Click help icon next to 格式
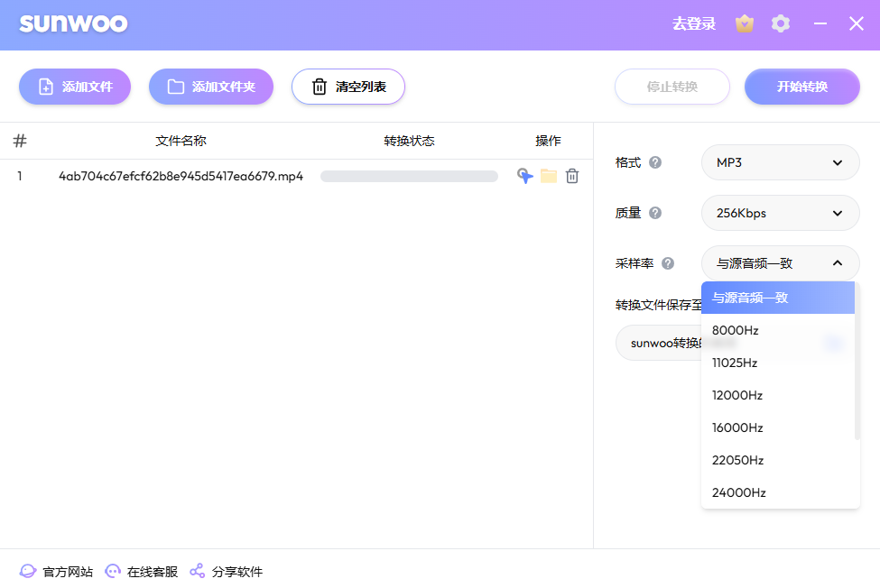880x588 pixels. (x=655, y=162)
